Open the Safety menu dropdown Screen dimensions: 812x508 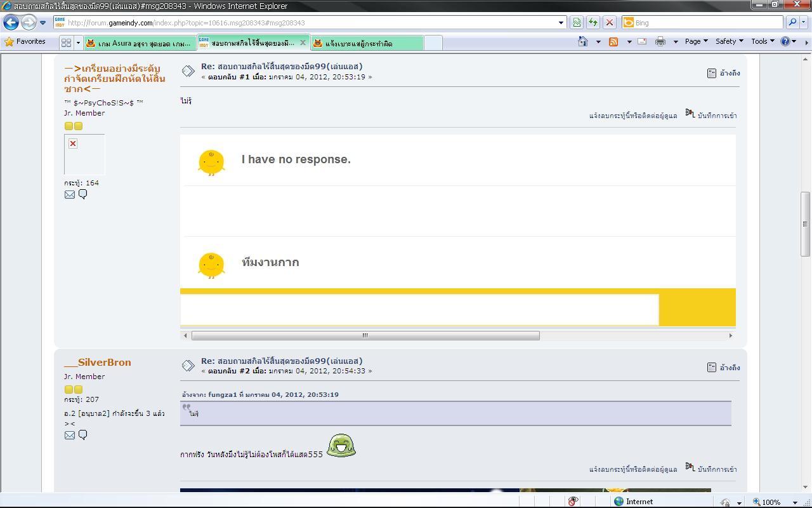(x=729, y=41)
